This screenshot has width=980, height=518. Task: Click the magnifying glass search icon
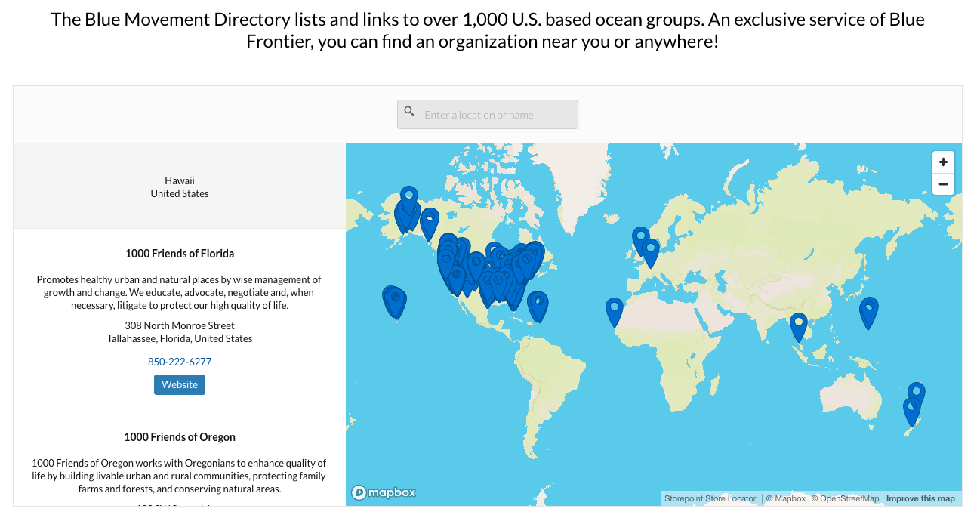[409, 111]
